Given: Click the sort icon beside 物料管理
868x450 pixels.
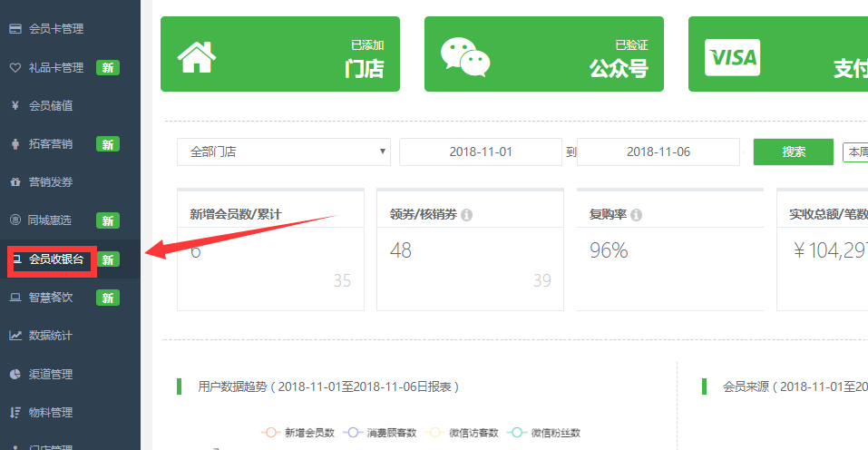Looking at the screenshot, I should coord(15,413).
